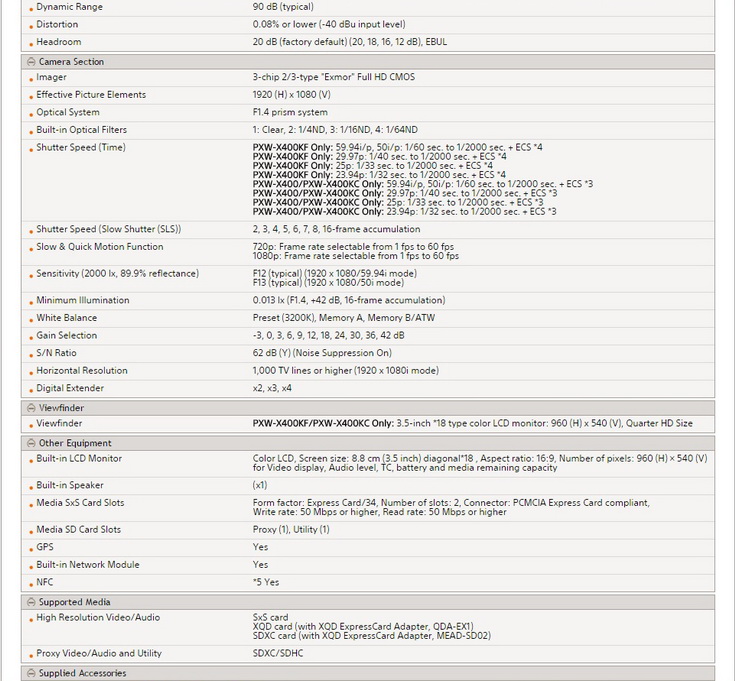Image resolution: width=735 pixels, height=681 pixels.
Task: Select the White Balance label
Action: (67, 318)
